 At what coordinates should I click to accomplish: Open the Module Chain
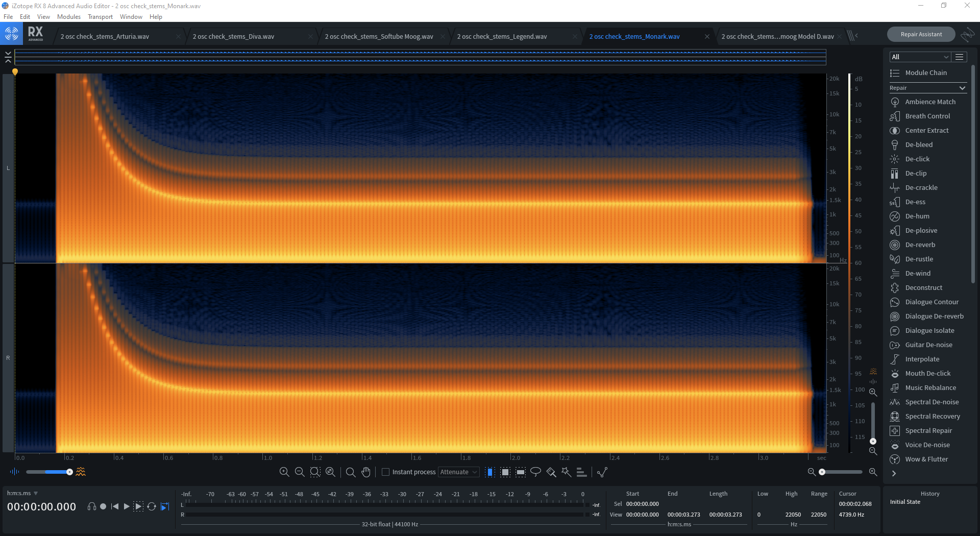click(x=919, y=73)
